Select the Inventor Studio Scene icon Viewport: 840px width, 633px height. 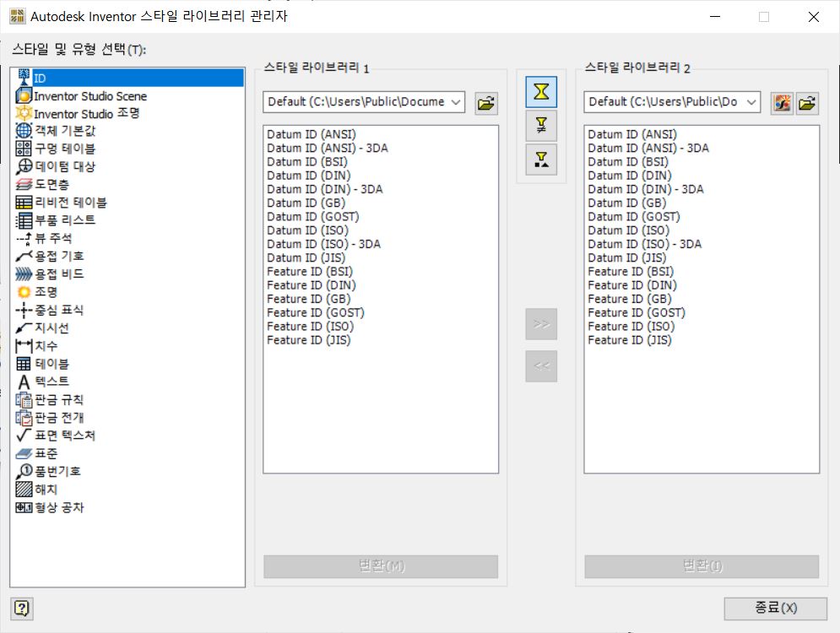click(24, 96)
